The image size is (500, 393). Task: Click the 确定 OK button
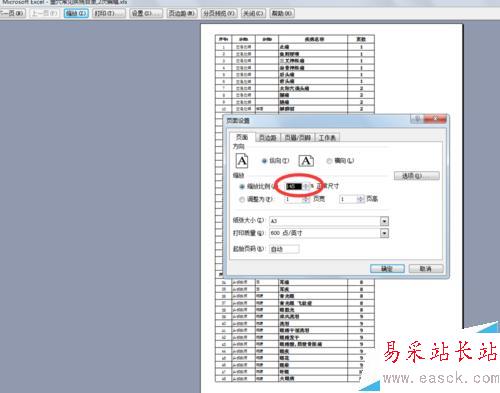[x=387, y=269]
